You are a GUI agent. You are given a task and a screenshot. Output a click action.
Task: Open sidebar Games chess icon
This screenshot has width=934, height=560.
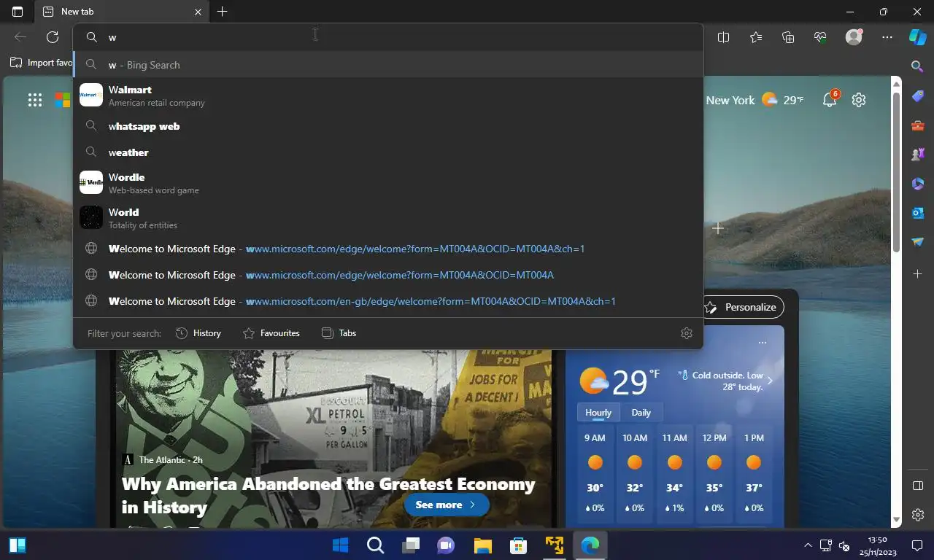tap(917, 155)
